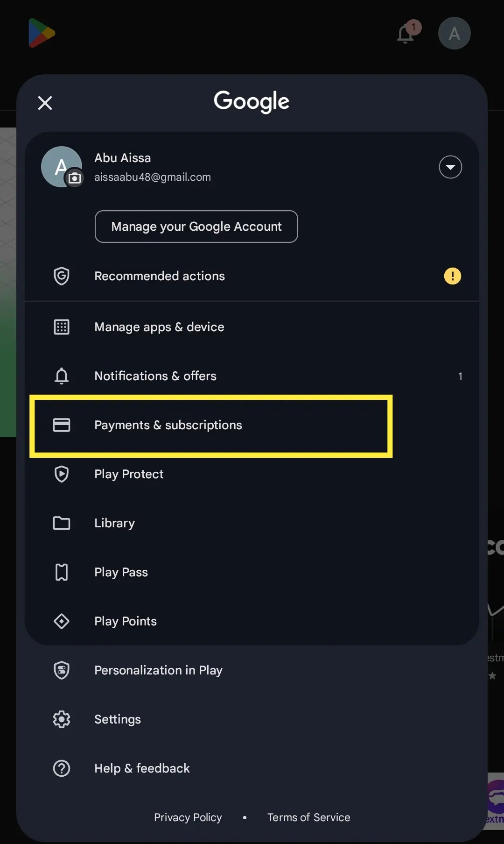Click Manage your Google Account button

196,227
